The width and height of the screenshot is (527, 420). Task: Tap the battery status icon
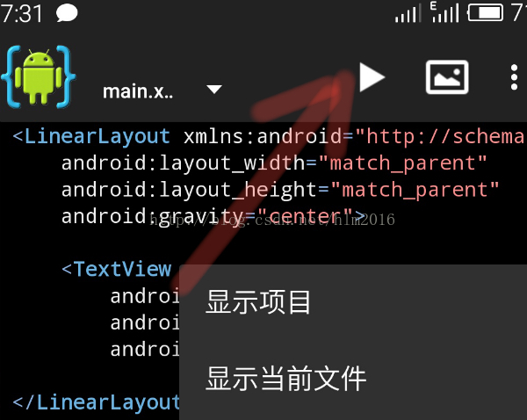coord(486,13)
